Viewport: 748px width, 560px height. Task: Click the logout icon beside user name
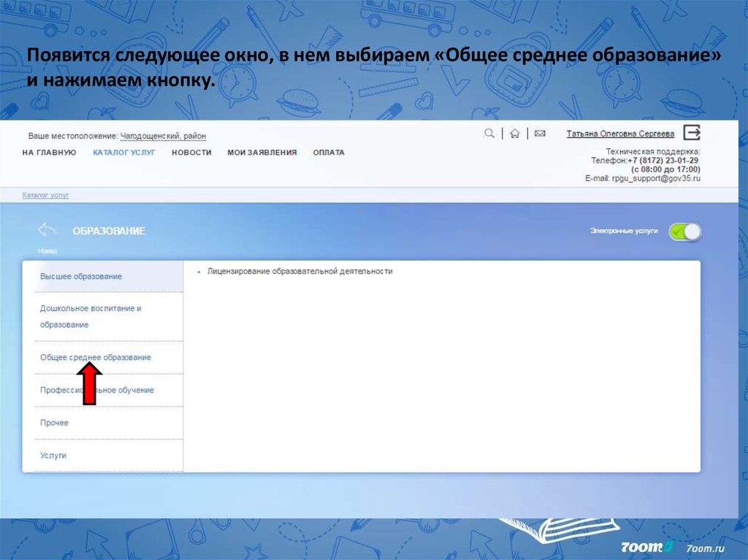pos(692,132)
